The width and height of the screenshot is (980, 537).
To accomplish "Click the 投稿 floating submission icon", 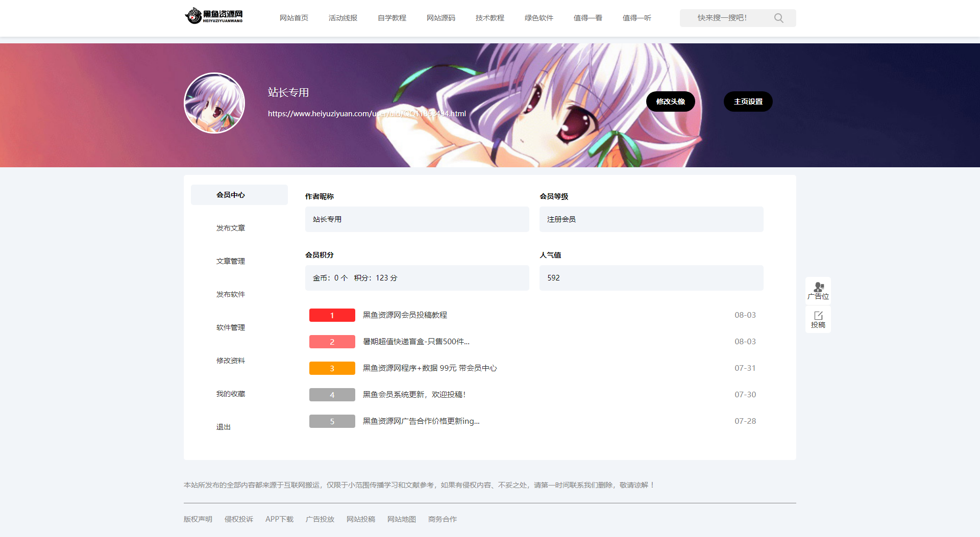I will pyautogui.click(x=818, y=319).
